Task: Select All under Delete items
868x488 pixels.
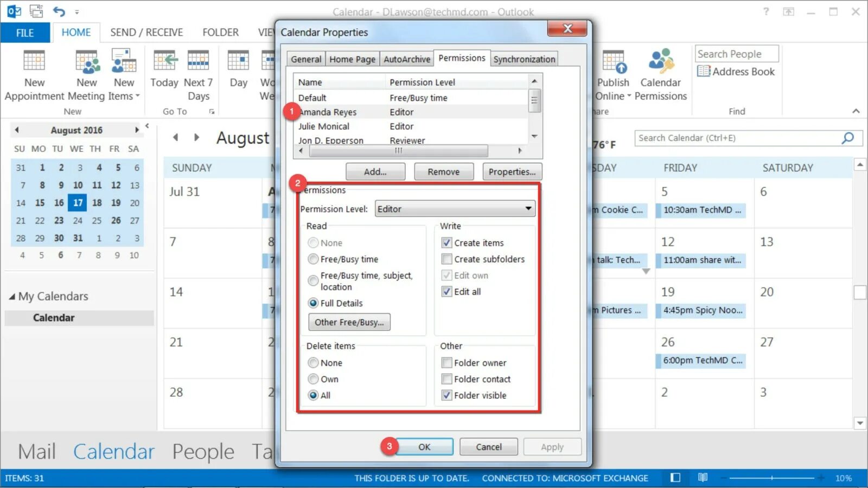Action: coord(313,395)
